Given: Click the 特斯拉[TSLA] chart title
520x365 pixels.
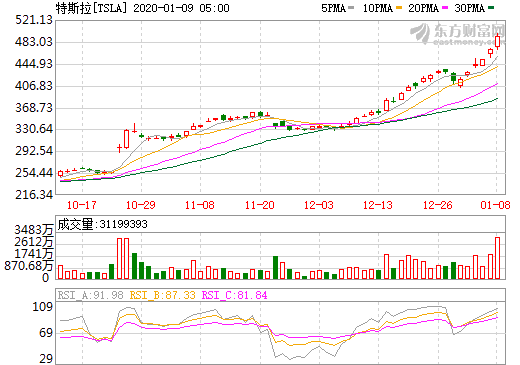Looking at the screenshot, I should click(91, 8).
